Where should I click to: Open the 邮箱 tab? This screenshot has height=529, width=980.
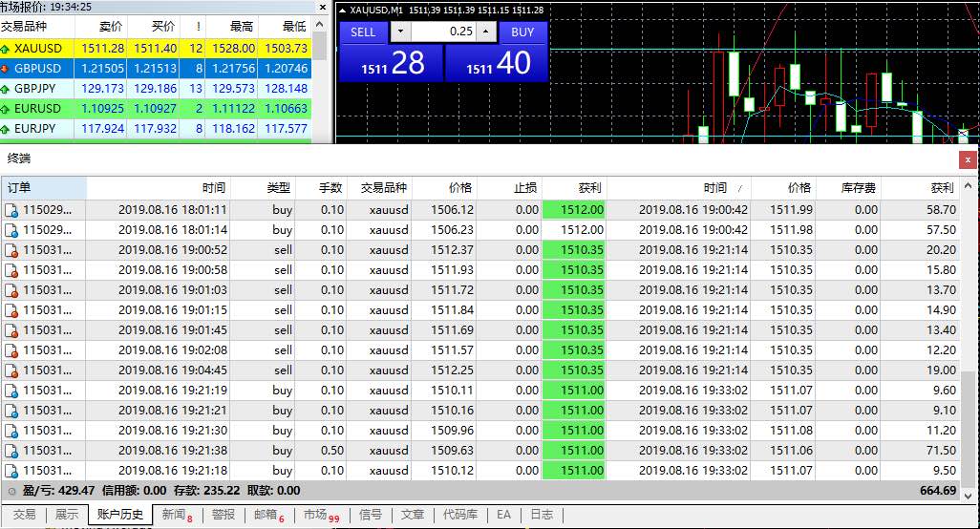tap(269, 515)
